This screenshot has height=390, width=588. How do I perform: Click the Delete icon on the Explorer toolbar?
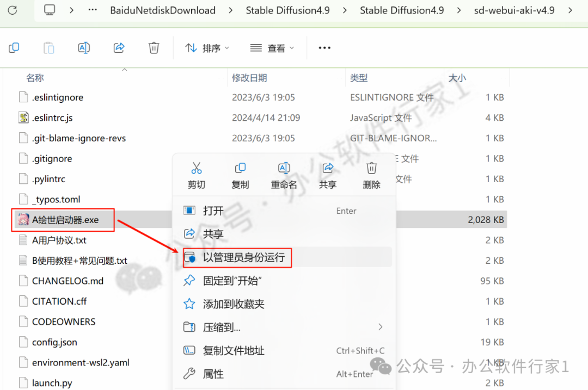click(154, 47)
